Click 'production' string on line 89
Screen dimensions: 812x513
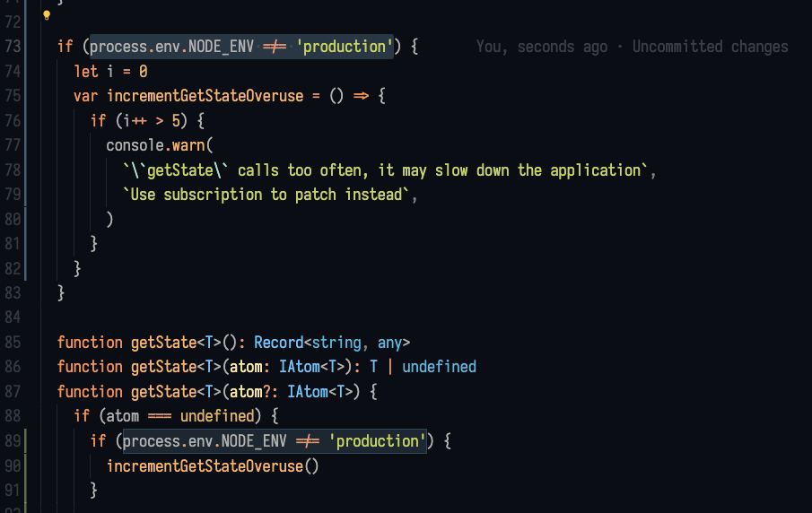(378, 441)
